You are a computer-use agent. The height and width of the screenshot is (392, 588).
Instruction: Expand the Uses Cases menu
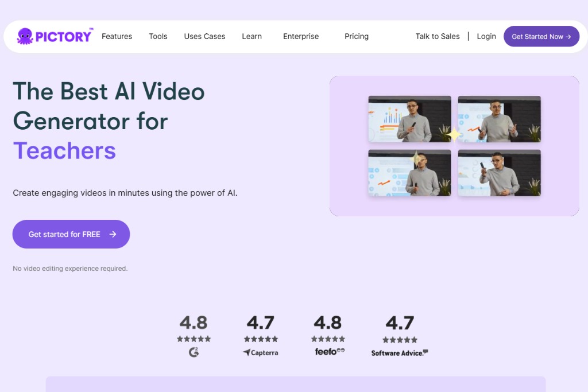(x=204, y=36)
